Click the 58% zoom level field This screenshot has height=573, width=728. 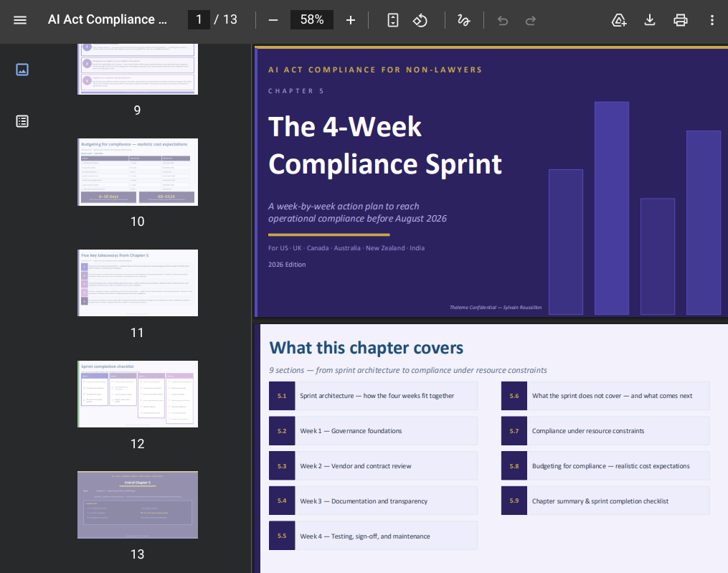pos(311,19)
